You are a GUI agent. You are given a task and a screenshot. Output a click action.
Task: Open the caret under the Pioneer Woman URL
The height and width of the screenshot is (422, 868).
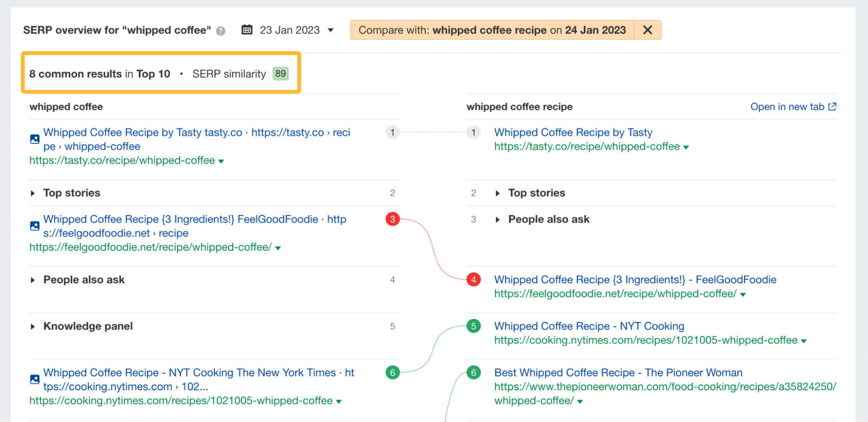tap(581, 401)
